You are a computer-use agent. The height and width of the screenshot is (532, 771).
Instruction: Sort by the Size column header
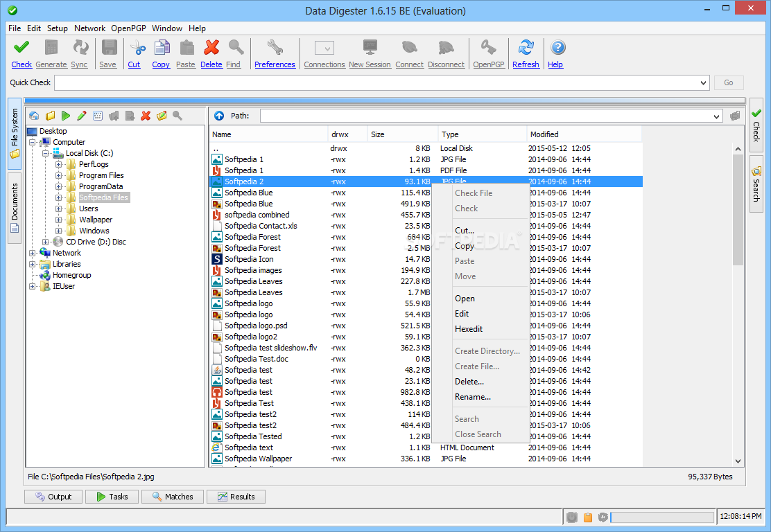coord(402,134)
